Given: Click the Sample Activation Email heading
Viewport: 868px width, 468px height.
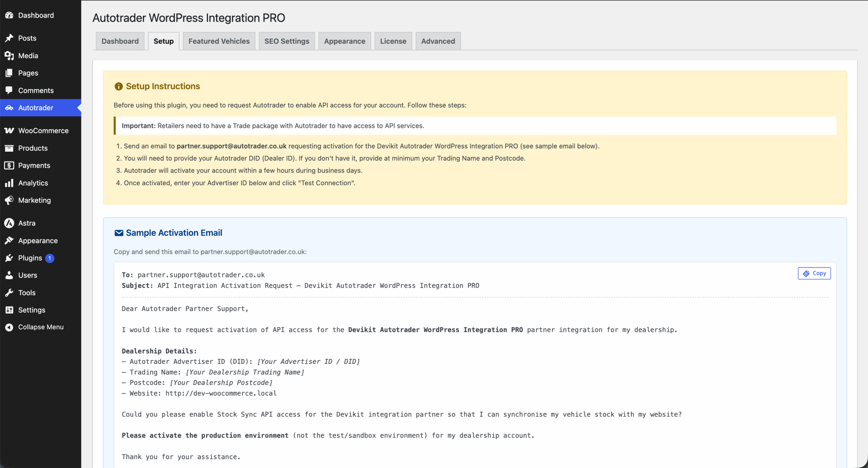Looking at the screenshot, I should 174,233.
